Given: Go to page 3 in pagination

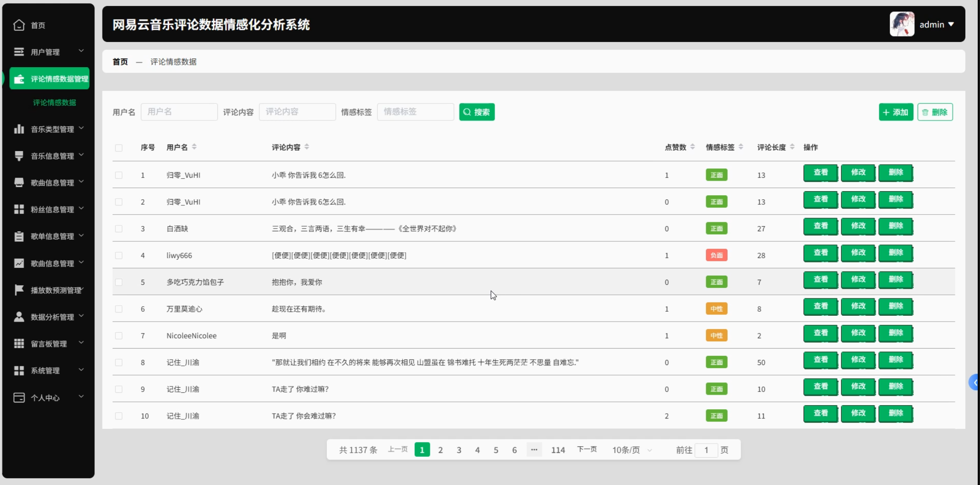Looking at the screenshot, I should pyautogui.click(x=459, y=450).
